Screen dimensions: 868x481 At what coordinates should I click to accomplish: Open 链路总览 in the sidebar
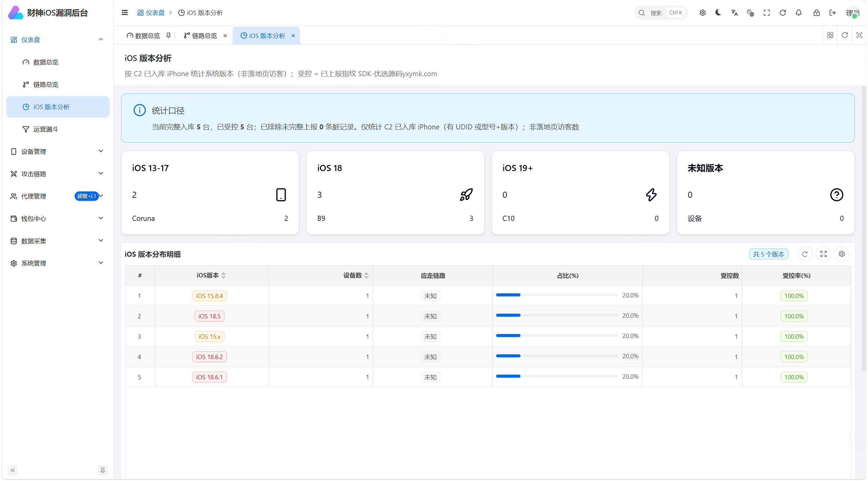pos(58,84)
